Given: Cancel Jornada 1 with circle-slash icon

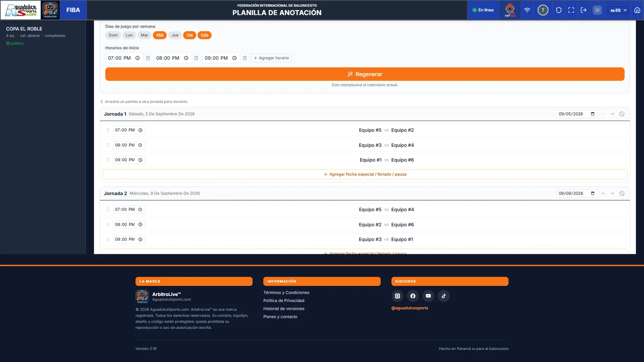Looking at the screenshot, I should tap(622, 114).
